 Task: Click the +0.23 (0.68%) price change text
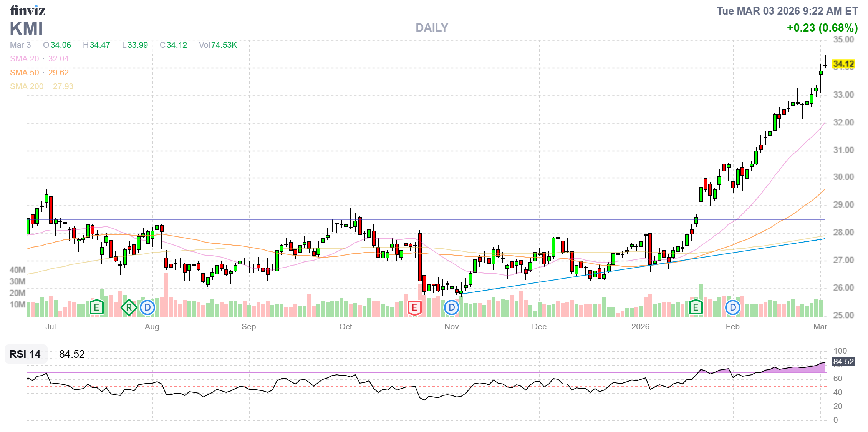click(822, 28)
